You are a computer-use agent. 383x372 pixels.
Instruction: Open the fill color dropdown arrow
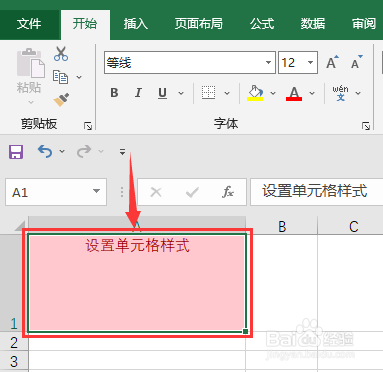[x=273, y=93]
